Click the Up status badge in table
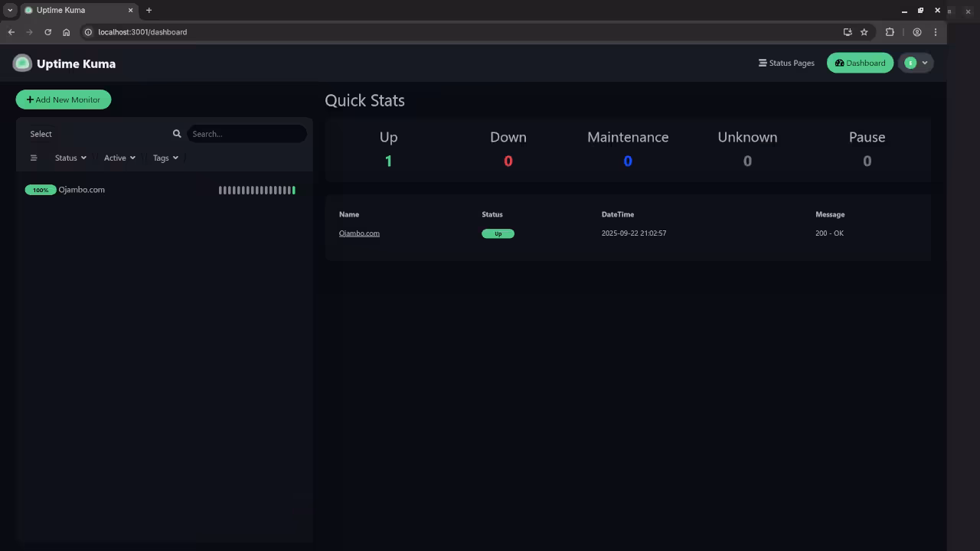Viewport: 980px width, 551px height. point(498,233)
